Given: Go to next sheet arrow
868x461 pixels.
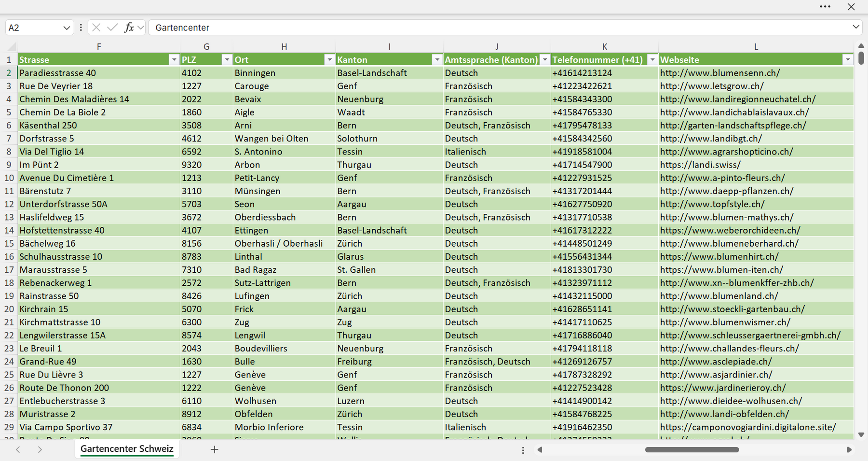Looking at the screenshot, I should point(40,449).
